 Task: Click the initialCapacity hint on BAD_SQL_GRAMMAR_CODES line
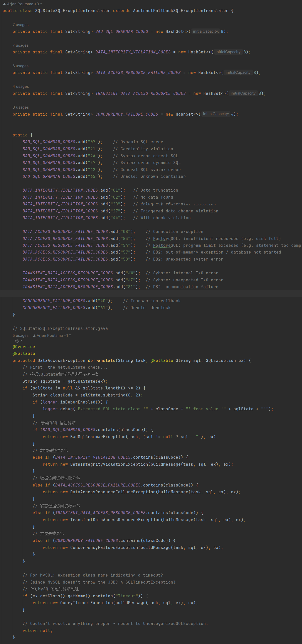point(206,31)
